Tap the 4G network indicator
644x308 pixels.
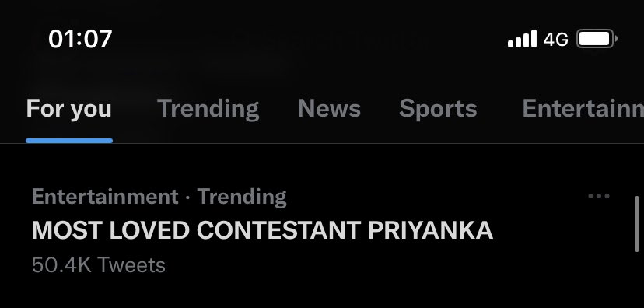point(555,40)
